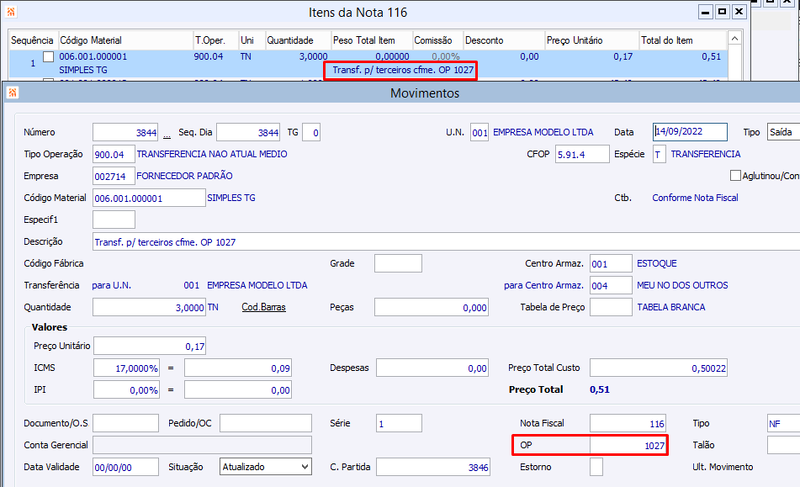Click the Conforme Nota Fiscal text
Screen dimensions: 800x487
tap(695, 198)
